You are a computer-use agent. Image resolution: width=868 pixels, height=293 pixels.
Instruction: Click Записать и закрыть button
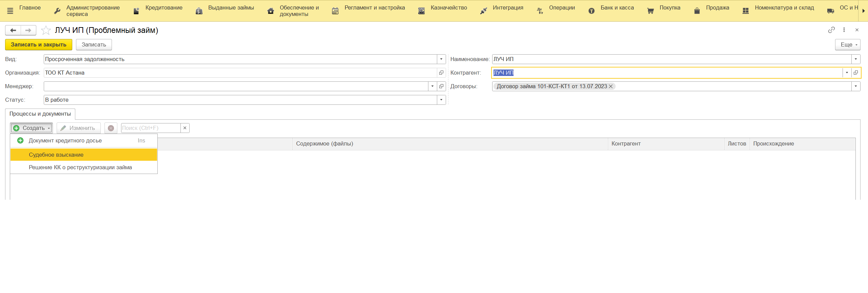[39, 45]
